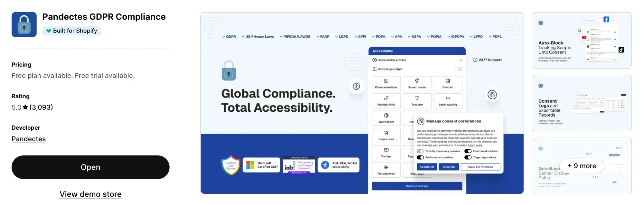Click the + 9 more screenshots button
644x205 pixels.
pyautogui.click(x=582, y=166)
